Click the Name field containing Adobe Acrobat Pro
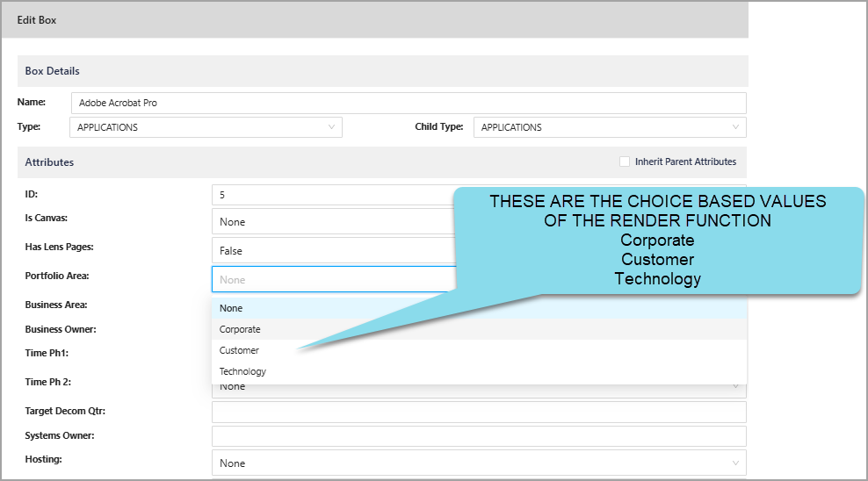The width and height of the screenshot is (868, 481). pyautogui.click(x=409, y=103)
